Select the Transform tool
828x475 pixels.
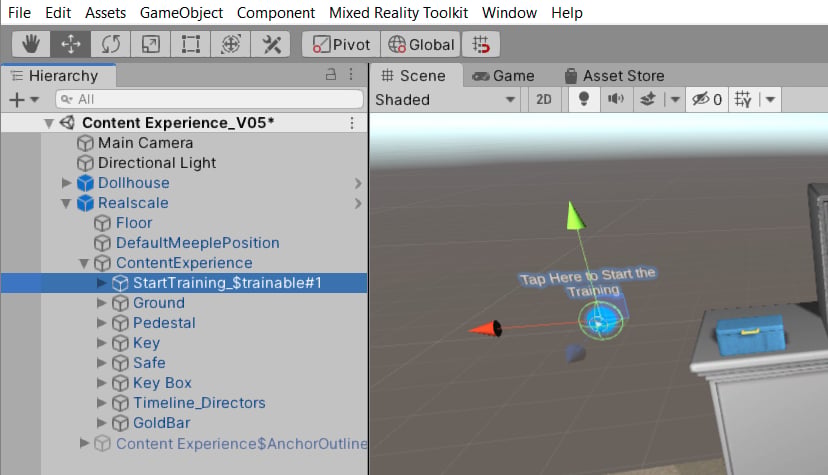pos(231,44)
